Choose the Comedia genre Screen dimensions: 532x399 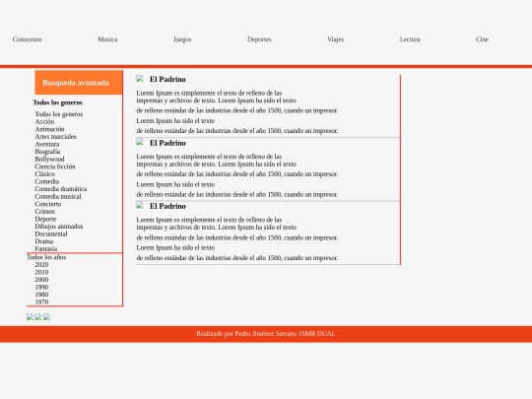pyautogui.click(x=47, y=181)
